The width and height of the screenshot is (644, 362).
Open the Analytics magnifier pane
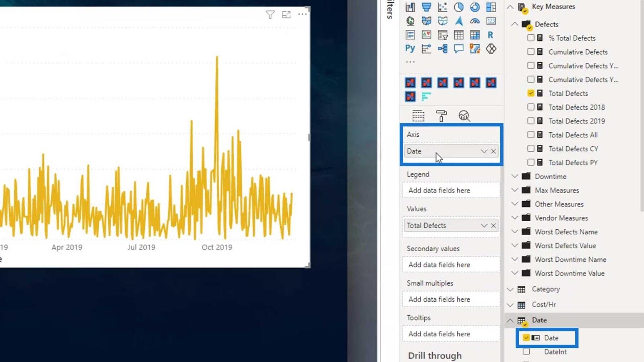464,116
